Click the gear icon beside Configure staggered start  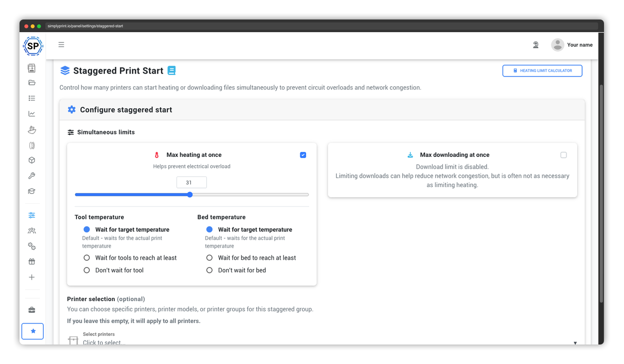click(x=72, y=110)
